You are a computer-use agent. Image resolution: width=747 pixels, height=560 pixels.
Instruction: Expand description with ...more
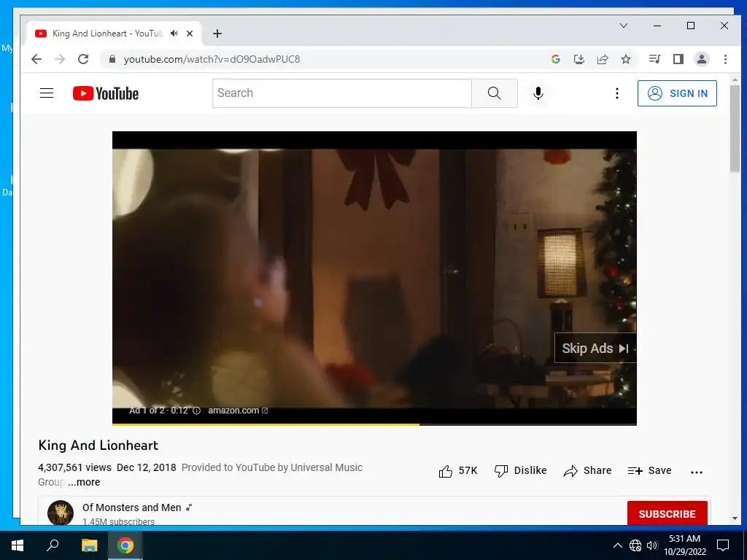pyautogui.click(x=84, y=482)
